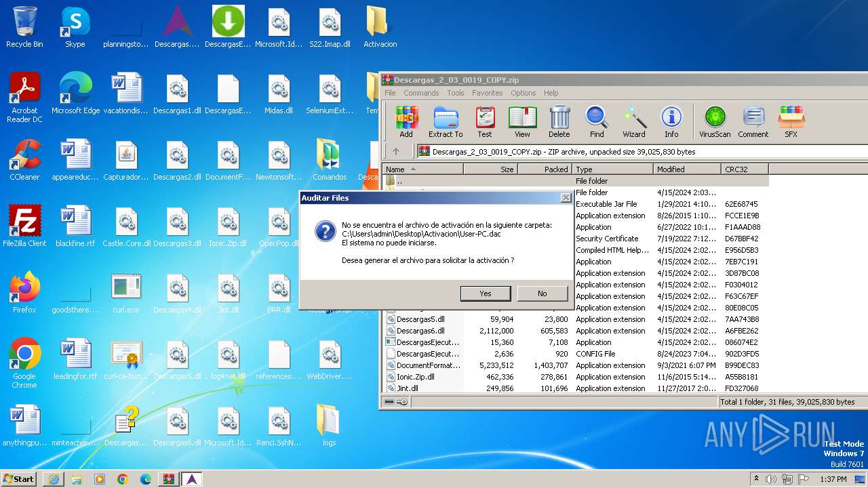
Task: Run VirusScan from the toolbar
Action: pos(715,122)
